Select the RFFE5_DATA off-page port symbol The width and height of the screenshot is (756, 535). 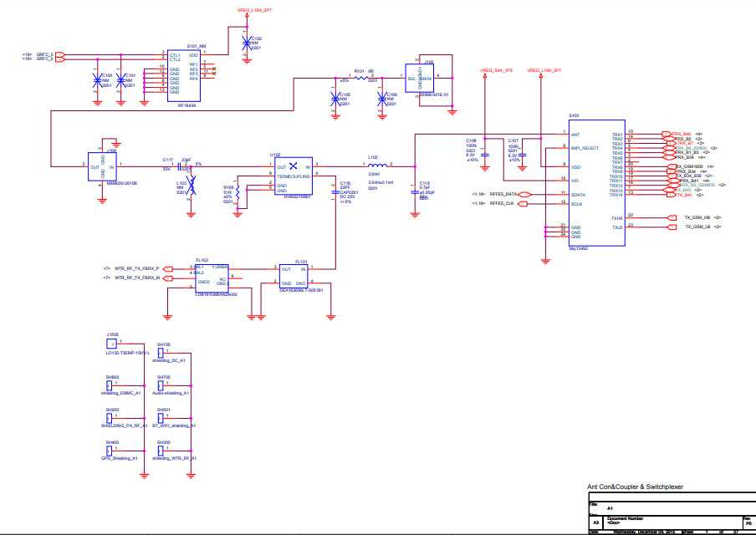point(524,195)
